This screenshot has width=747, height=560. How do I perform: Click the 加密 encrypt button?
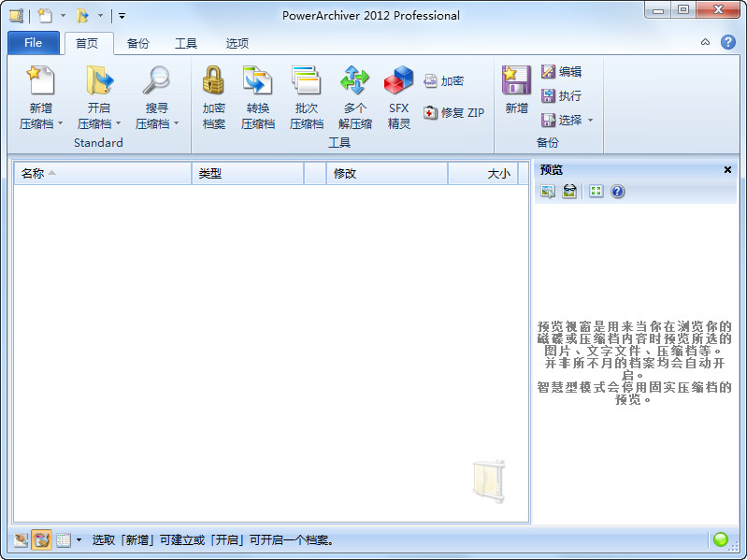coord(443,81)
